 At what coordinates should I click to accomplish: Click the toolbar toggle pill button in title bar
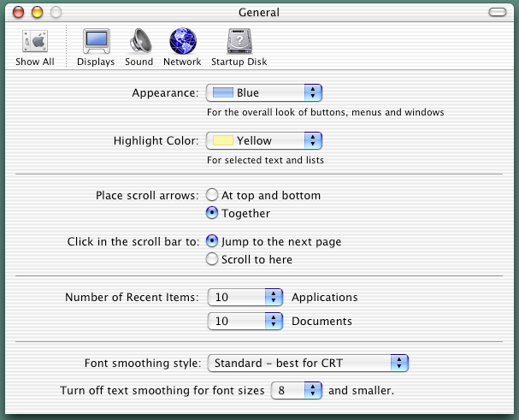click(497, 13)
